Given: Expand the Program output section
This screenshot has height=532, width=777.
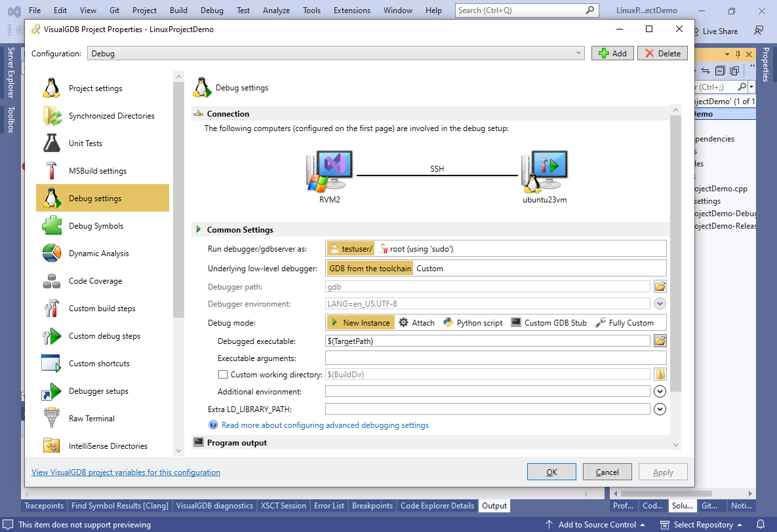Looking at the screenshot, I should 430,442.
